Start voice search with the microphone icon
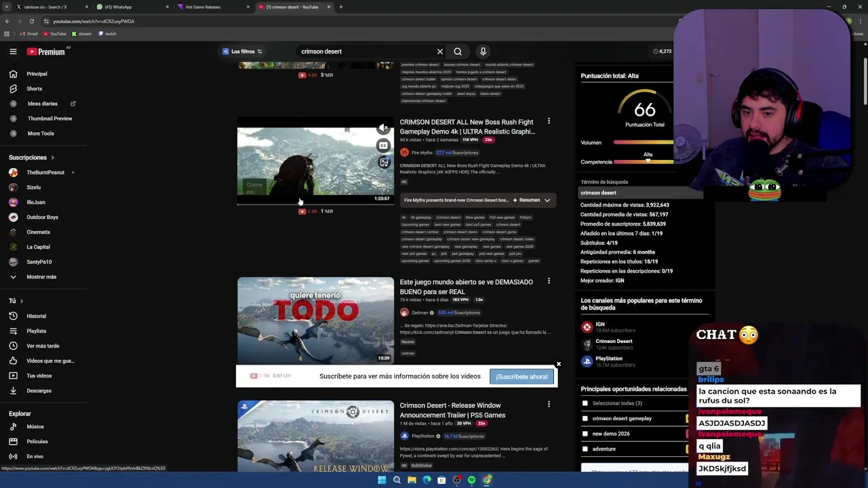This screenshot has width=868, height=488. 483,52
